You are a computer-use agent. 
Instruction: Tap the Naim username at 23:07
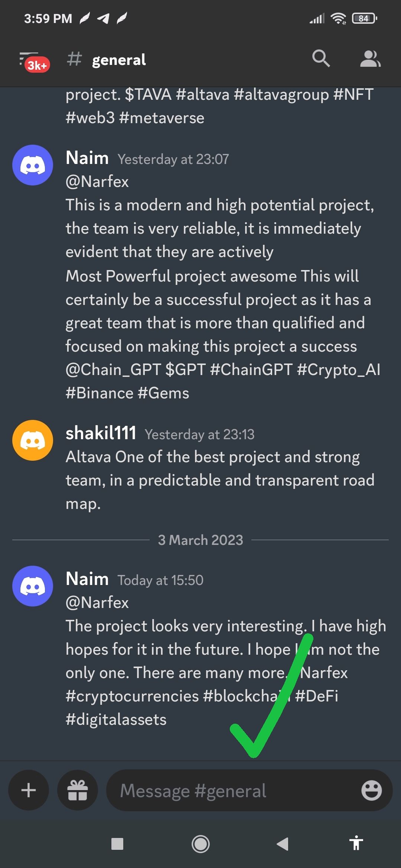coord(87,158)
